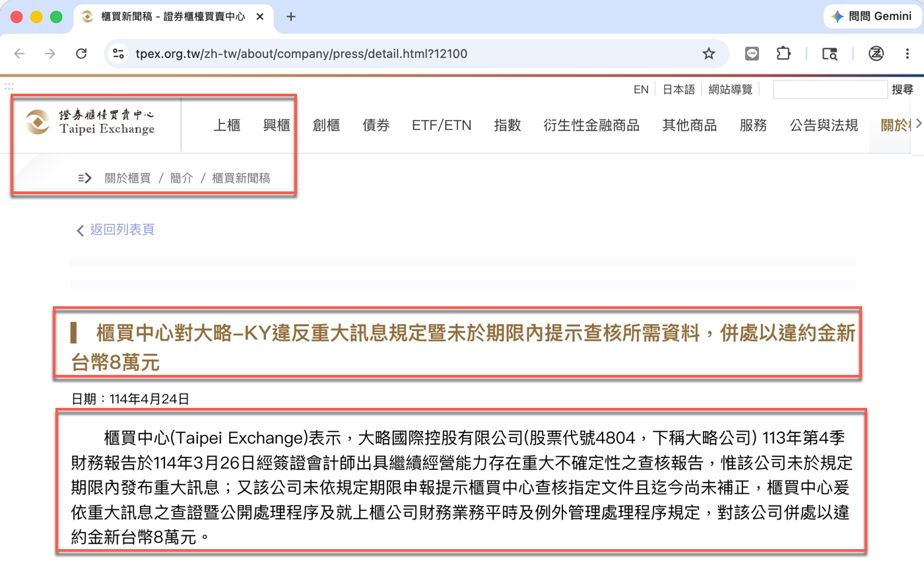The width and height of the screenshot is (924, 565).
Task: Open a new tab with the plus button
Action: point(291,17)
